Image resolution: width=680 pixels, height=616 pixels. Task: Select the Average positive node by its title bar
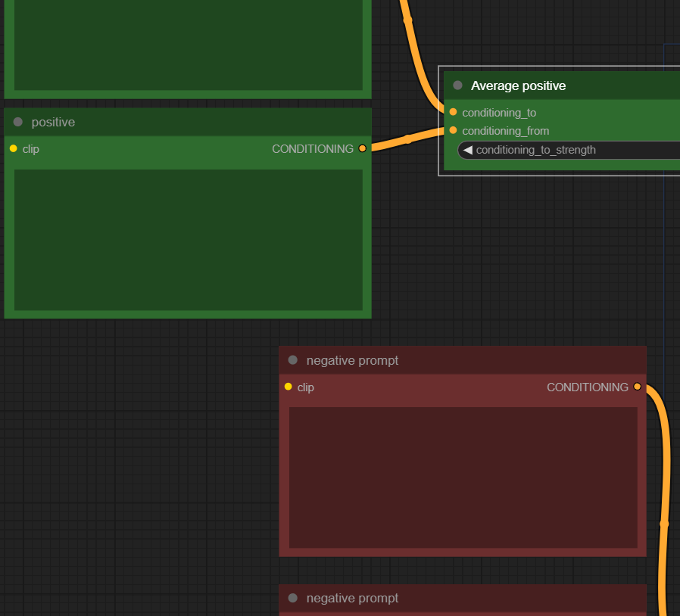530,86
